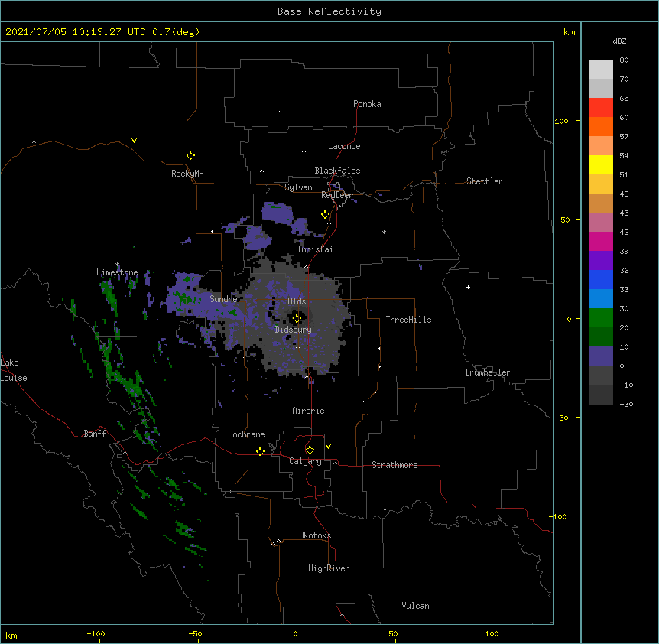659x644 pixels.
Task: Click the yellow v marker northwest of RockyMH
Action: (x=134, y=141)
